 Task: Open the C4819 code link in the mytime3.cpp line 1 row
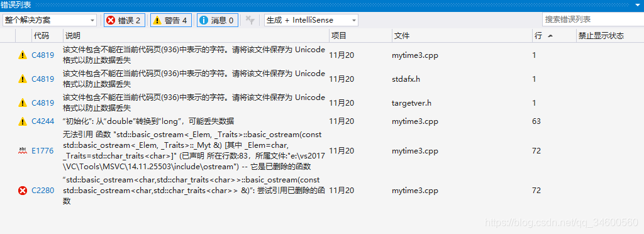coord(43,55)
